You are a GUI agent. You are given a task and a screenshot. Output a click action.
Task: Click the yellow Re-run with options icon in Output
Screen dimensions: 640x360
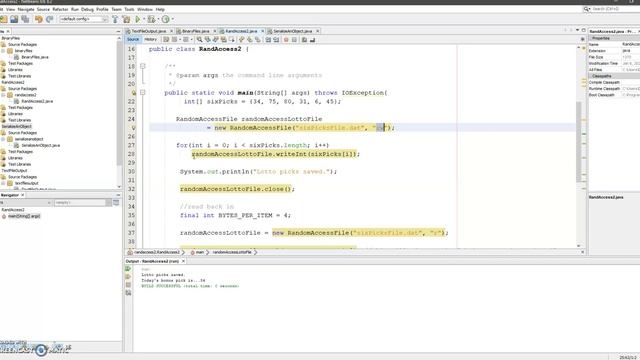coord(128,277)
